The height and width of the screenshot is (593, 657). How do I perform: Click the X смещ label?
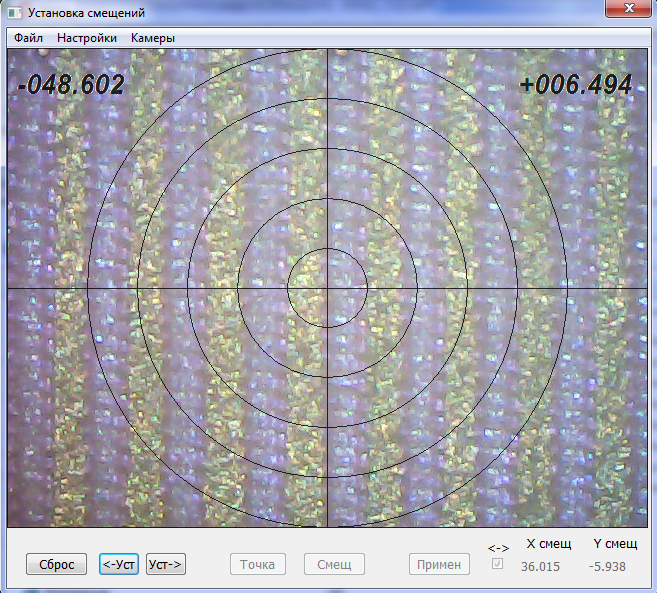(x=548, y=544)
